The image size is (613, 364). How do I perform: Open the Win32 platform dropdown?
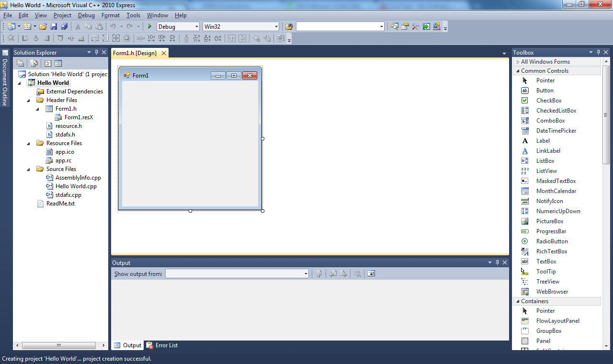pos(276,27)
